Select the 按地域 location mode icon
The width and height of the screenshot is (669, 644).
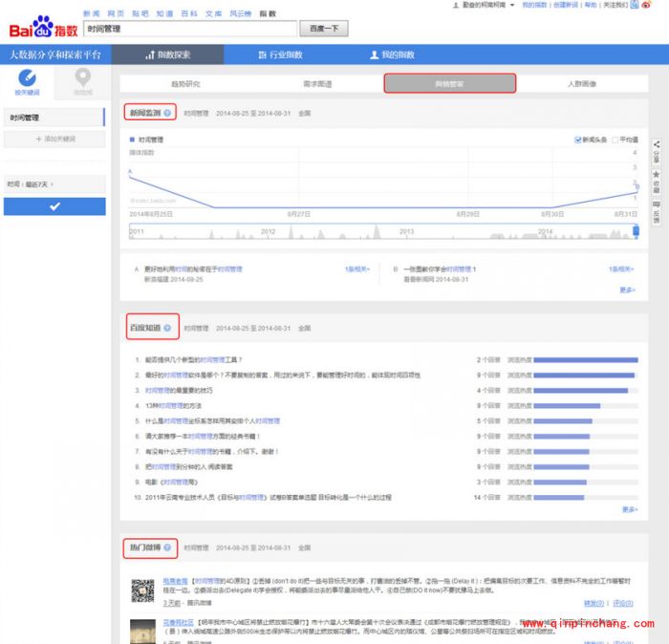[83, 82]
